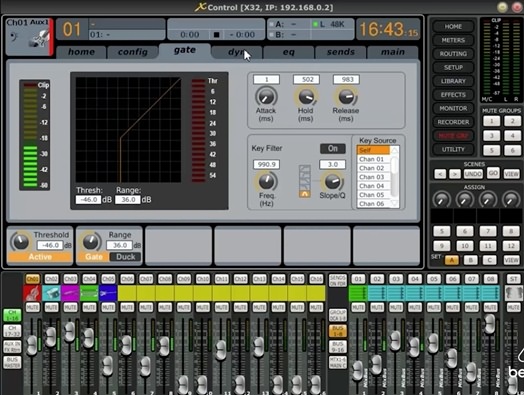Go to next scene arrow
Viewport: 524px width, 395px height.
454,174
